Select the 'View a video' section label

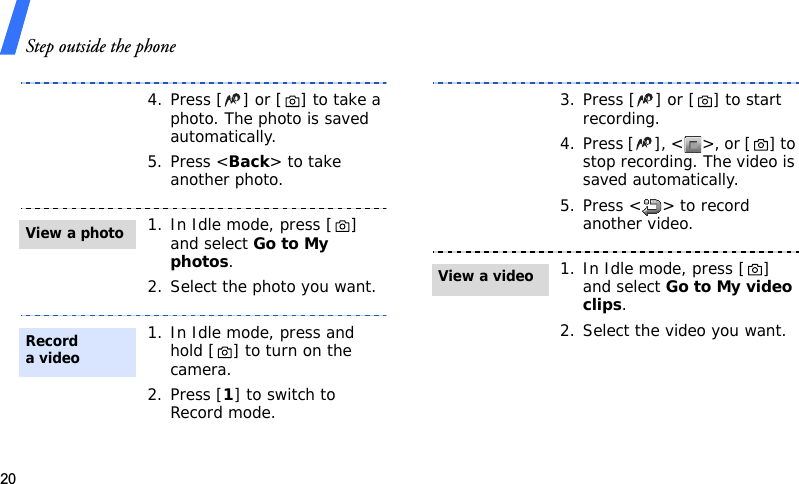(x=486, y=276)
